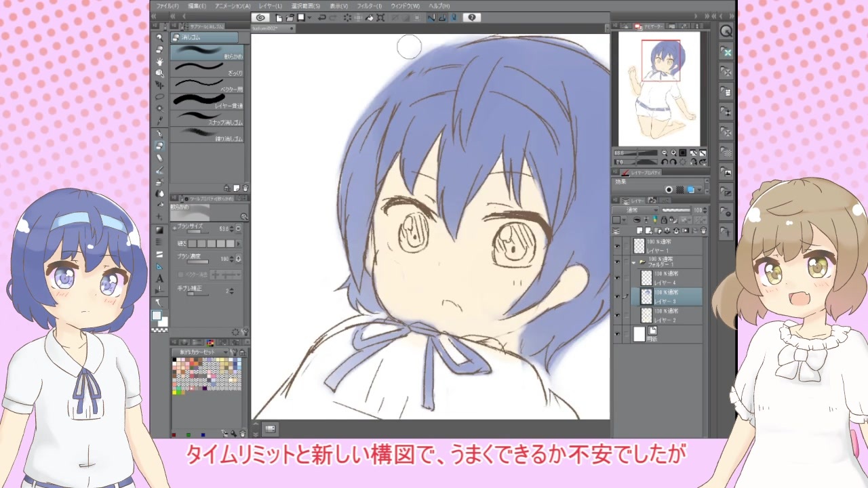Screen dimensions: 868x488
Task: Open the フィルター(I) menu
Action: [x=370, y=6]
